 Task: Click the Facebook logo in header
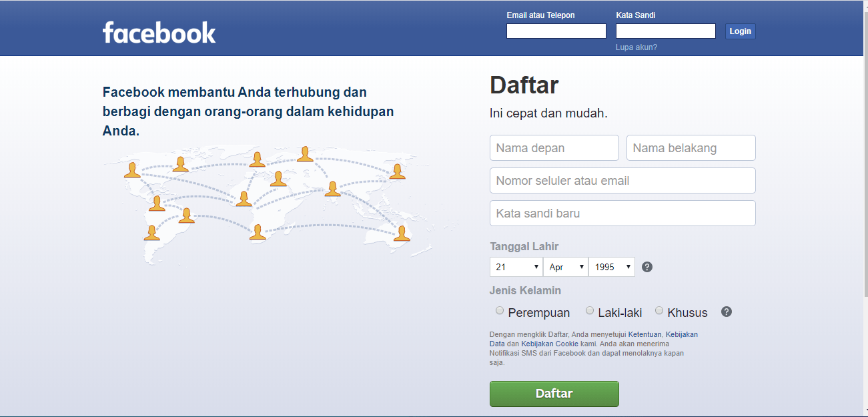click(x=159, y=32)
